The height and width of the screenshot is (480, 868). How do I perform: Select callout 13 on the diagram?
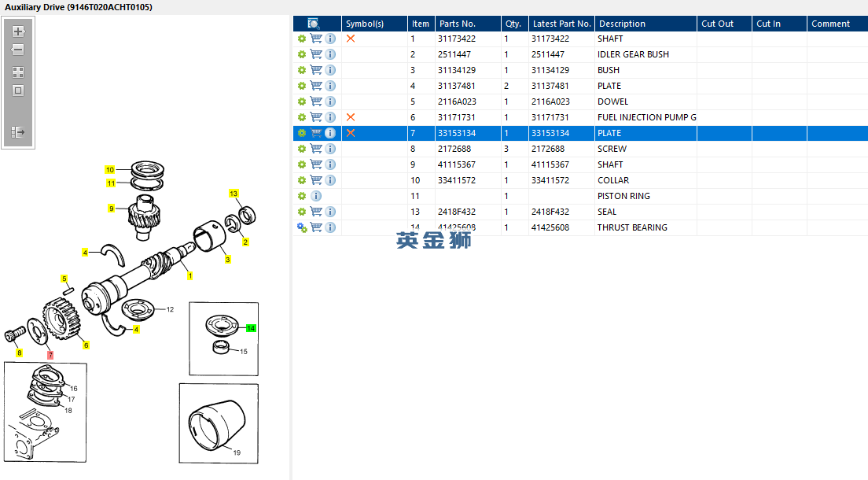pos(234,194)
